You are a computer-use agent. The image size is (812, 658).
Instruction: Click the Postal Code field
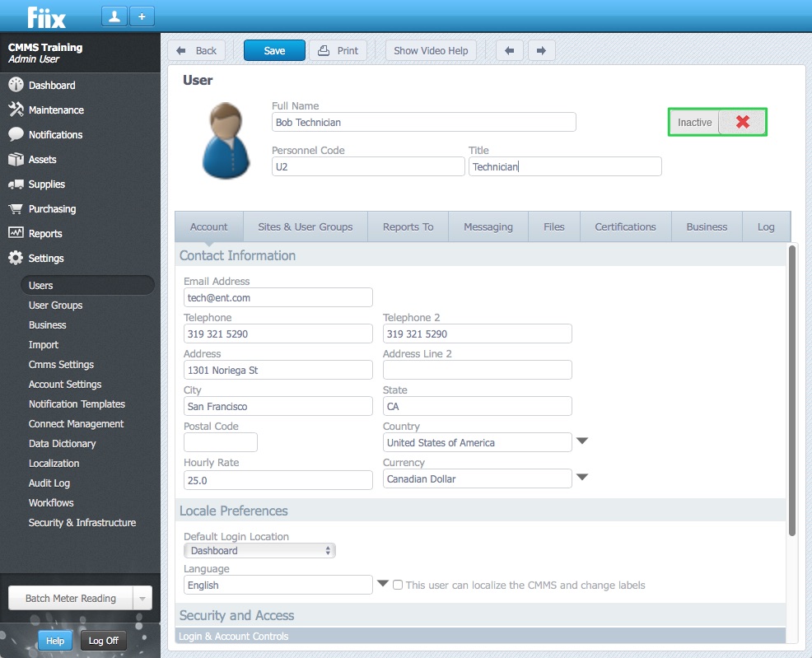pos(221,442)
